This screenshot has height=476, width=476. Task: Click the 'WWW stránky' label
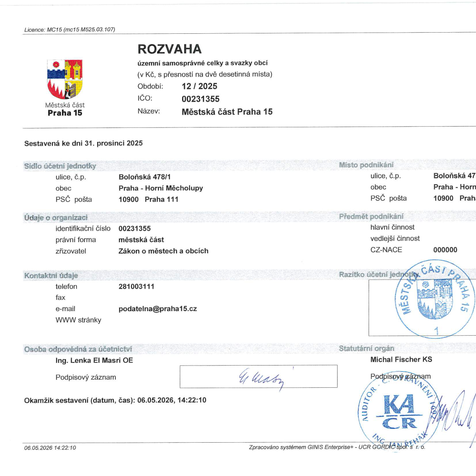point(78,320)
